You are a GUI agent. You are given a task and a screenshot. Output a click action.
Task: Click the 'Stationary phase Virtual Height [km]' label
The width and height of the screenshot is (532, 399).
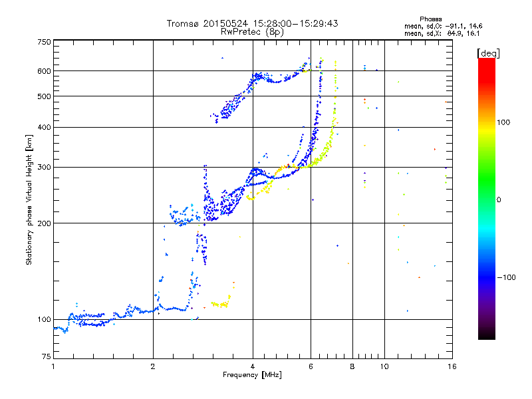(x=29, y=199)
